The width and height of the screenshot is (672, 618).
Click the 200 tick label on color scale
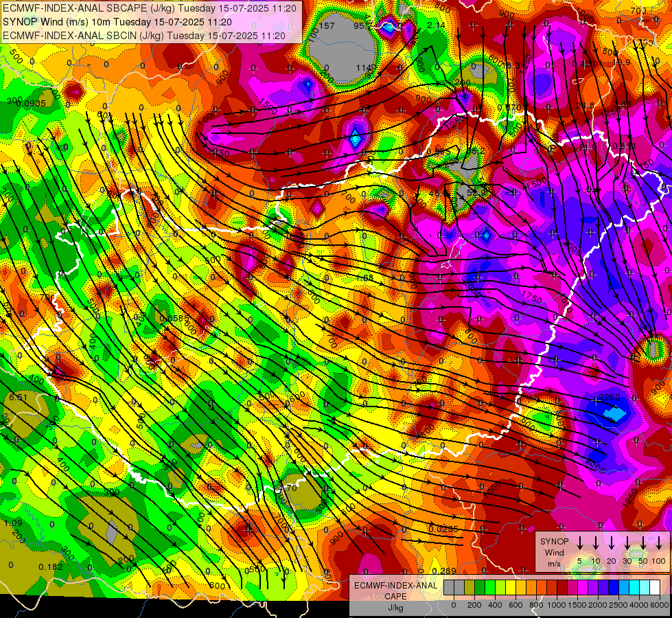coord(474,605)
